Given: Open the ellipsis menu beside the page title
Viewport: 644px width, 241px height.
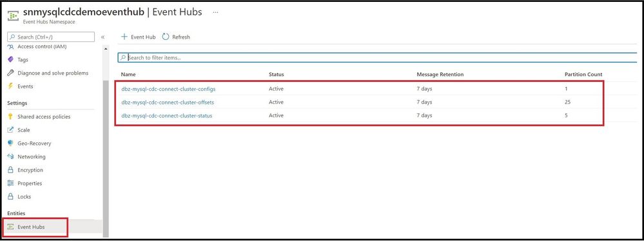Looking at the screenshot, I should pos(215,12).
